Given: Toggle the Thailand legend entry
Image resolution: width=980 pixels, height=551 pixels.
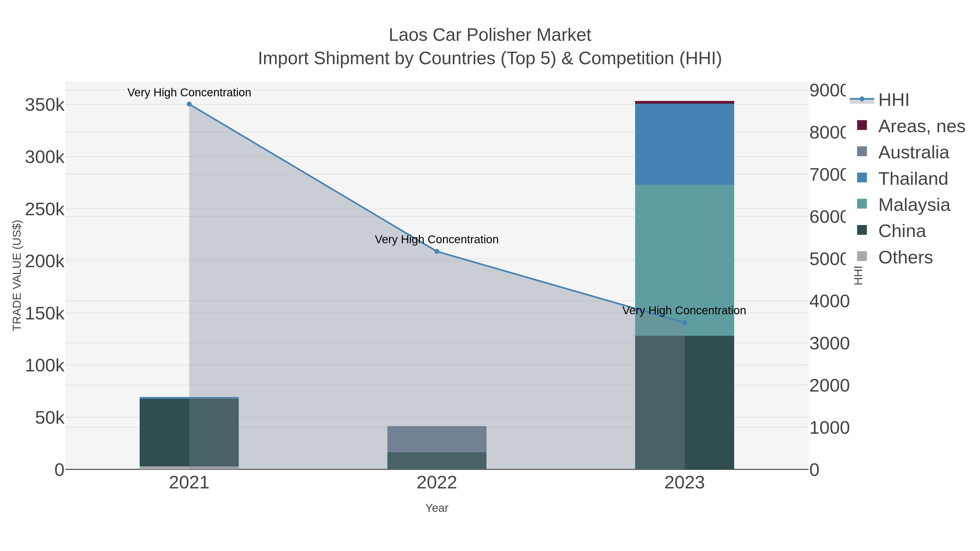Looking at the screenshot, I should [902, 178].
